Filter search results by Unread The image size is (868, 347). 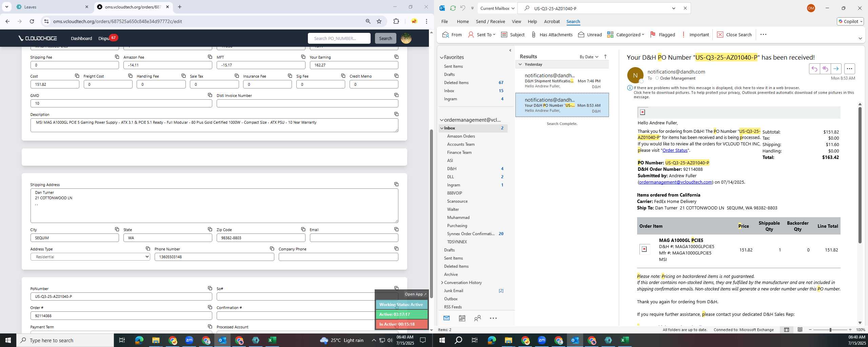[590, 35]
